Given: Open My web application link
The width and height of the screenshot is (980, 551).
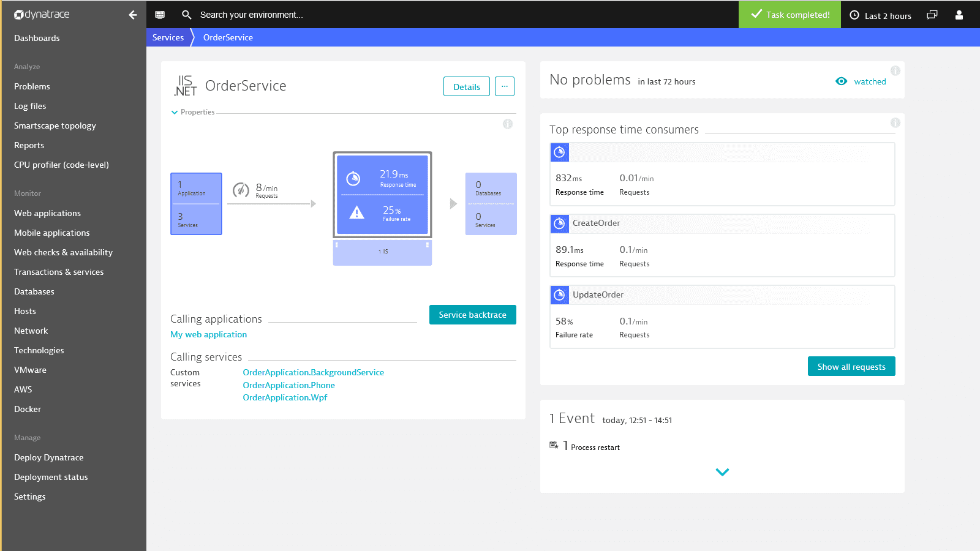Looking at the screenshot, I should tap(208, 334).
